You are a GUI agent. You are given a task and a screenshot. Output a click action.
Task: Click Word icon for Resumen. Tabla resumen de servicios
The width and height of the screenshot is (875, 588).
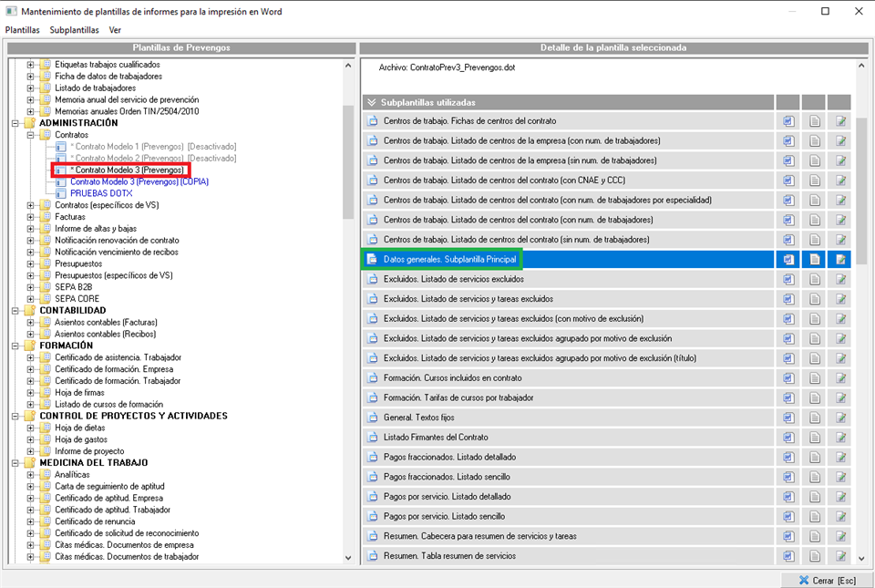point(788,556)
